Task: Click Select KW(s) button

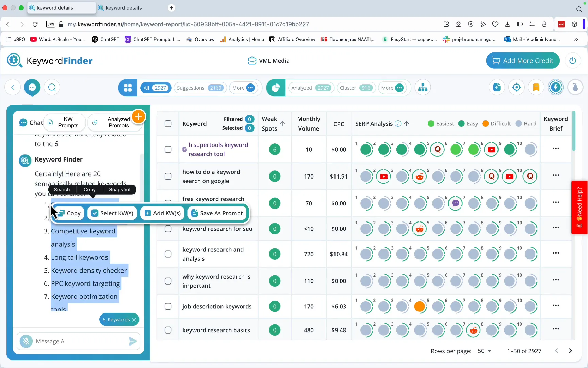Action: pos(113,213)
